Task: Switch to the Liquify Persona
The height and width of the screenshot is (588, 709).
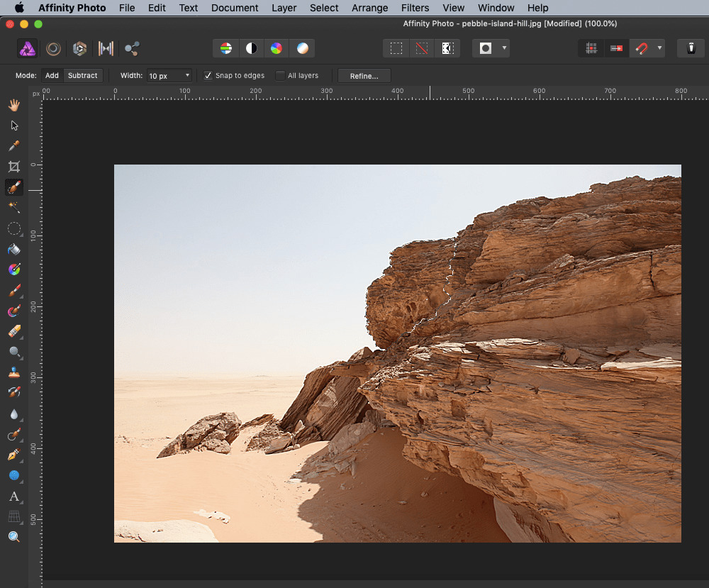Action: click(53, 48)
